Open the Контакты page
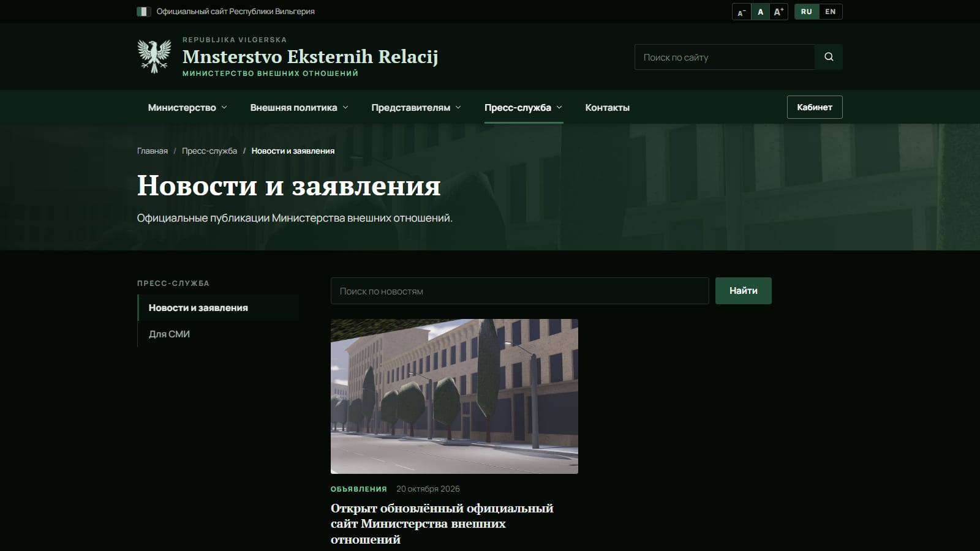Image resolution: width=980 pixels, height=551 pixels. pos(607,107)
